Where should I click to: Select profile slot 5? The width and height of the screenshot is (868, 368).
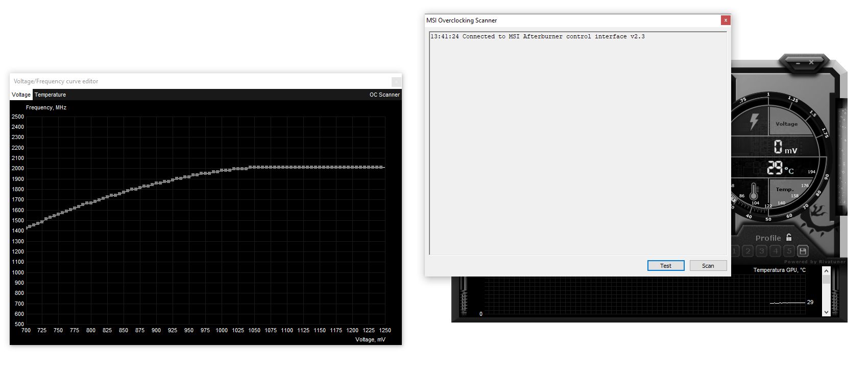(x=789, y=251)
